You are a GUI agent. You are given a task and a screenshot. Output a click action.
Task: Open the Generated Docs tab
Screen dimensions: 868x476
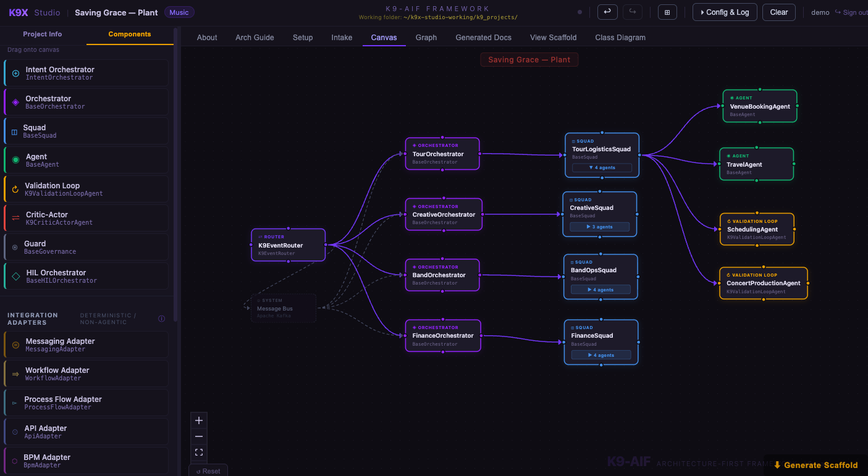coord(484,38)
